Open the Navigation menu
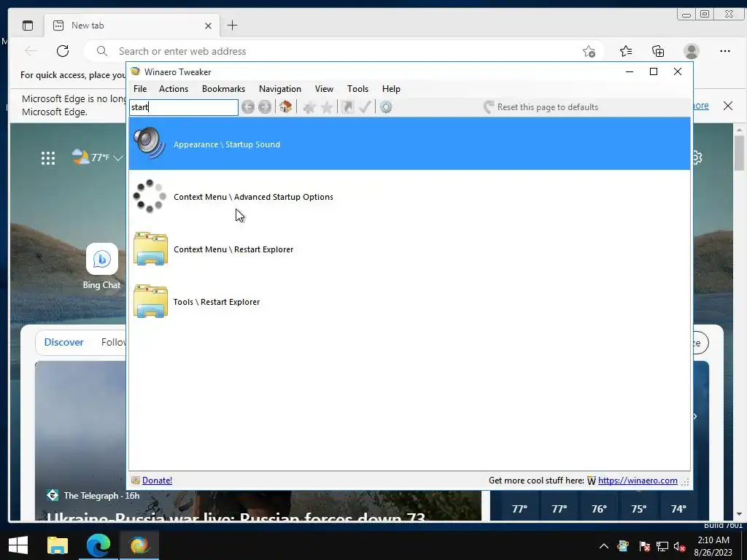The width and height of the screenshot is (747, 560). click(280, 88)
